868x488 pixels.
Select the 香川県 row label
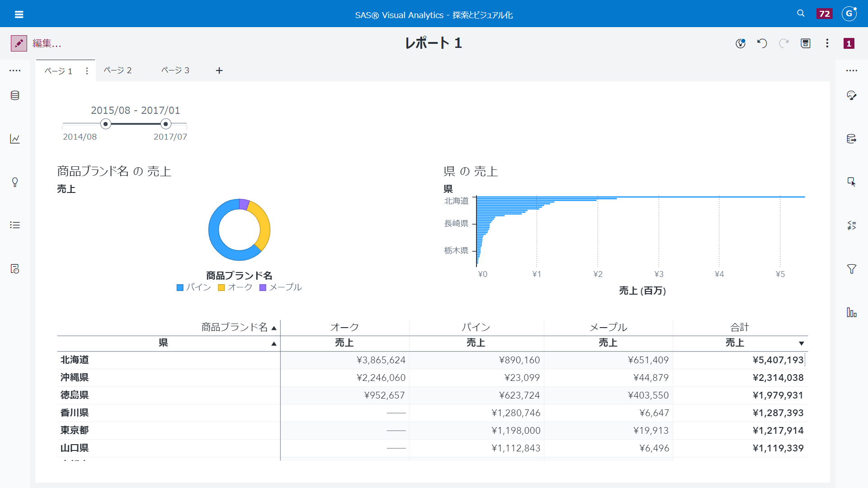coord(75,413)
